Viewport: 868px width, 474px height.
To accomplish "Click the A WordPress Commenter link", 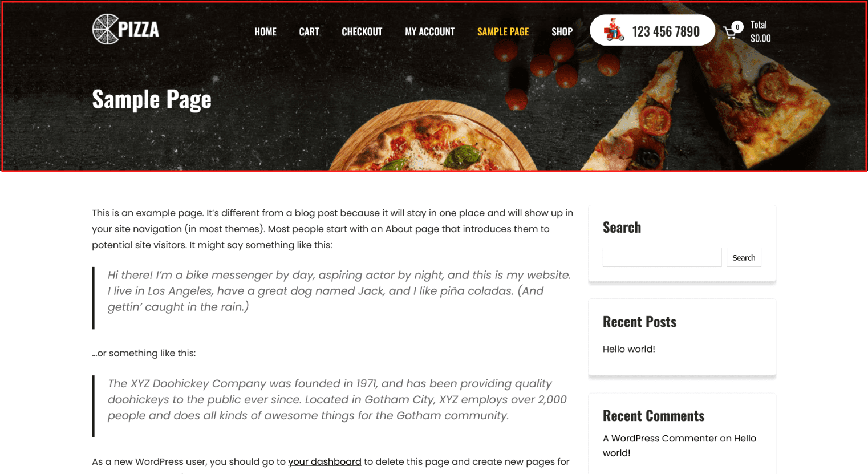I will 660,439.
